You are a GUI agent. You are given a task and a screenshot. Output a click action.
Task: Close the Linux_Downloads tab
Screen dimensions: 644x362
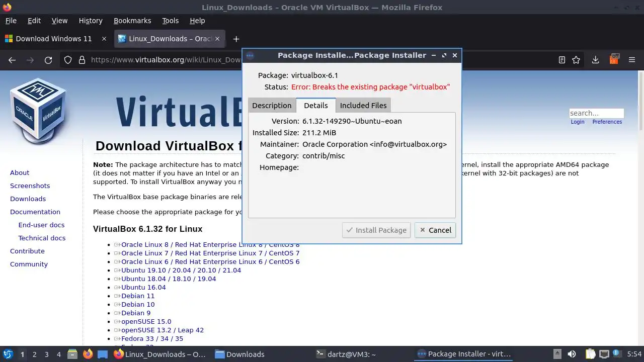[x=218, y=39]
